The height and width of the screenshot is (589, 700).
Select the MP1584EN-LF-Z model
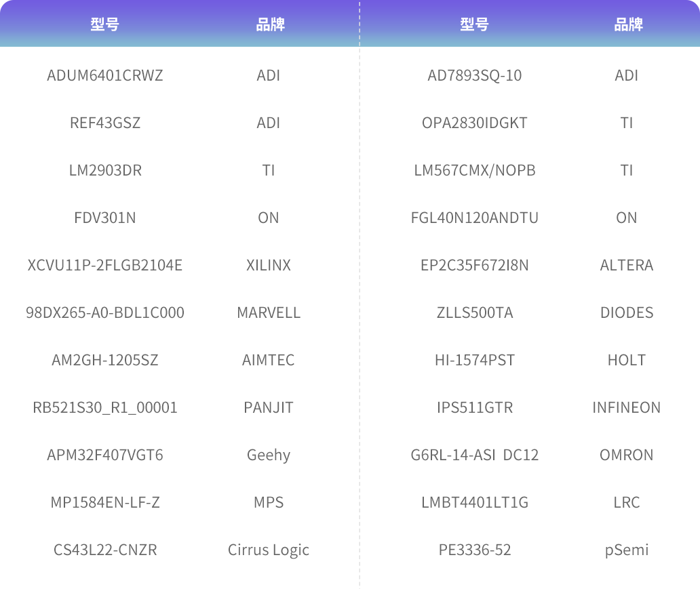coord(105,502)
